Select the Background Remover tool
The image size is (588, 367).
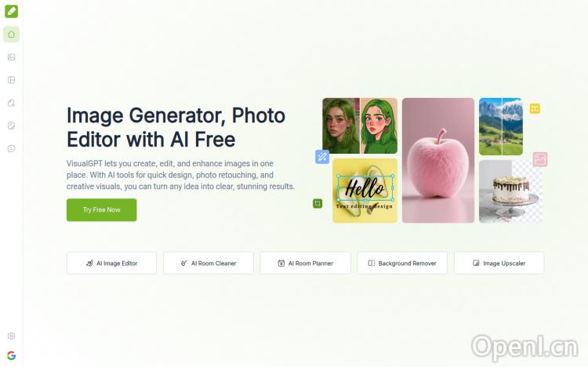click(x=402, y=263)
